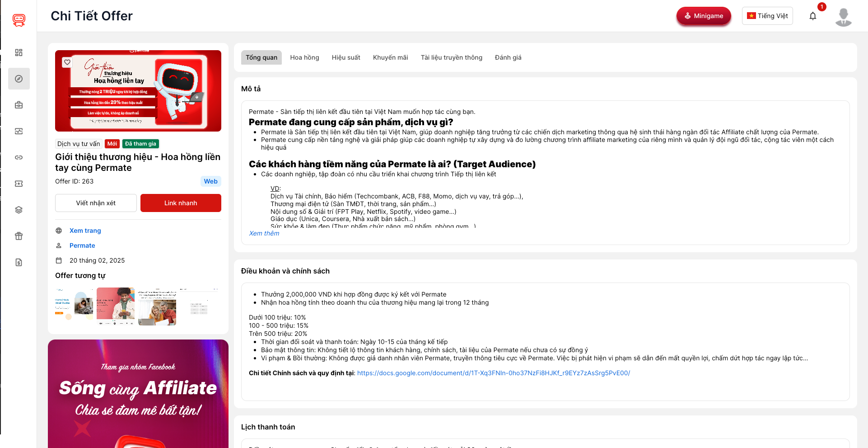
Task: Open the voucher ticket icon in sidebar
Action: tap(19, 184)
